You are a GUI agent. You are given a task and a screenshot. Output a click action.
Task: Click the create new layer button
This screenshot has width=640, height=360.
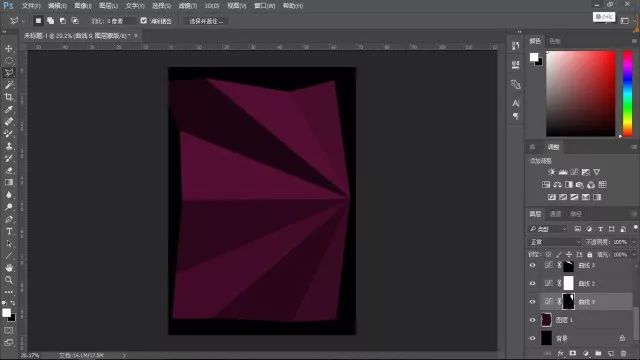click(x=611, y=353)
